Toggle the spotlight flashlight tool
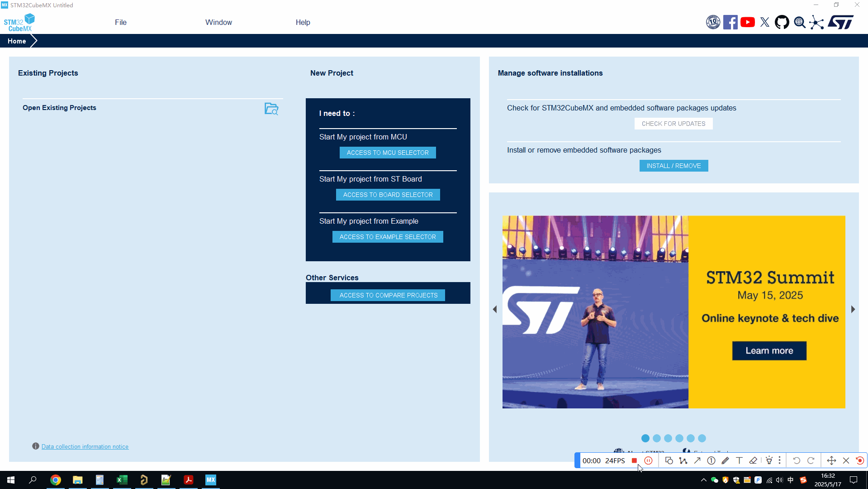 (x=769, y=460)
